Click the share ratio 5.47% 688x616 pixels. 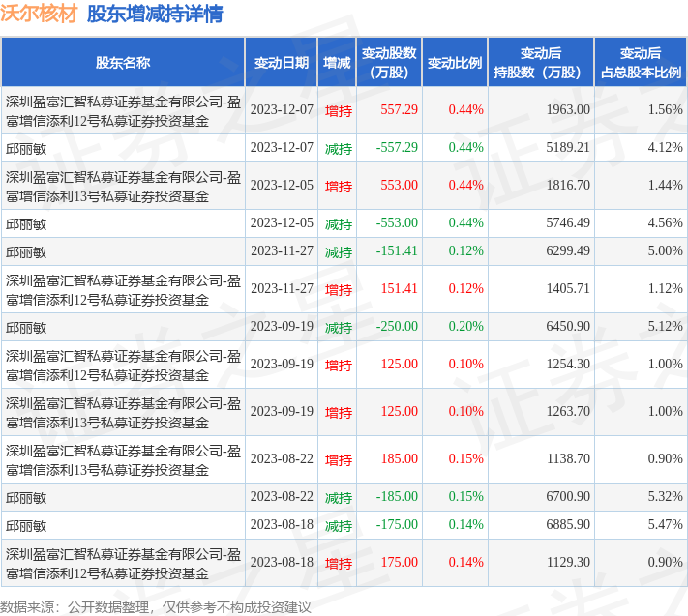coord(665,524)
